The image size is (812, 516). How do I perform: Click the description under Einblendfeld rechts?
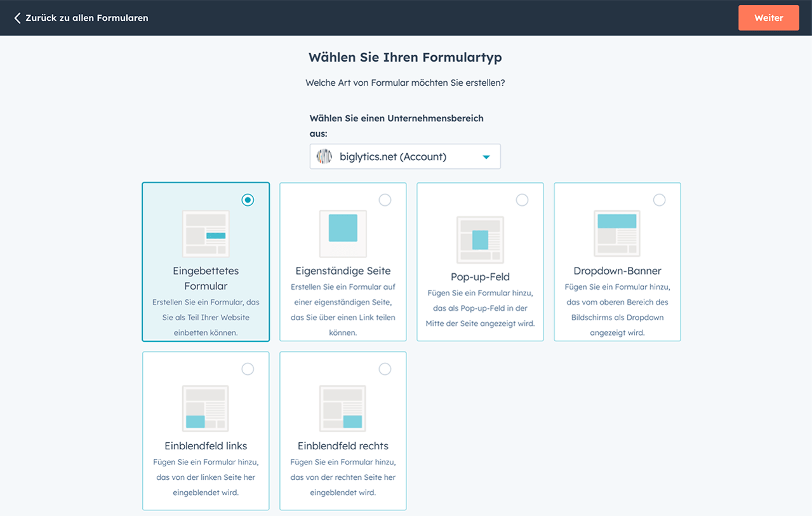coord(343,477)
